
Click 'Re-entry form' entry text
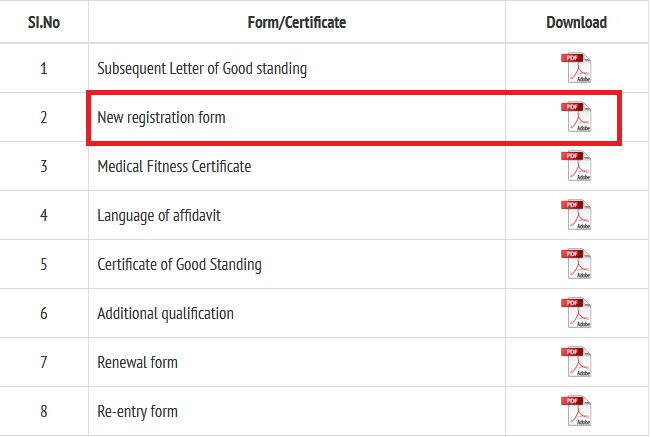pos(137,412)
